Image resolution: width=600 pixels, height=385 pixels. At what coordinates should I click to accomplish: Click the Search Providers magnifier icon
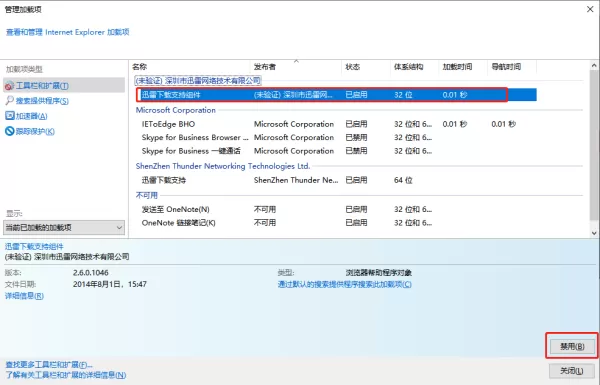coord(9,101)
